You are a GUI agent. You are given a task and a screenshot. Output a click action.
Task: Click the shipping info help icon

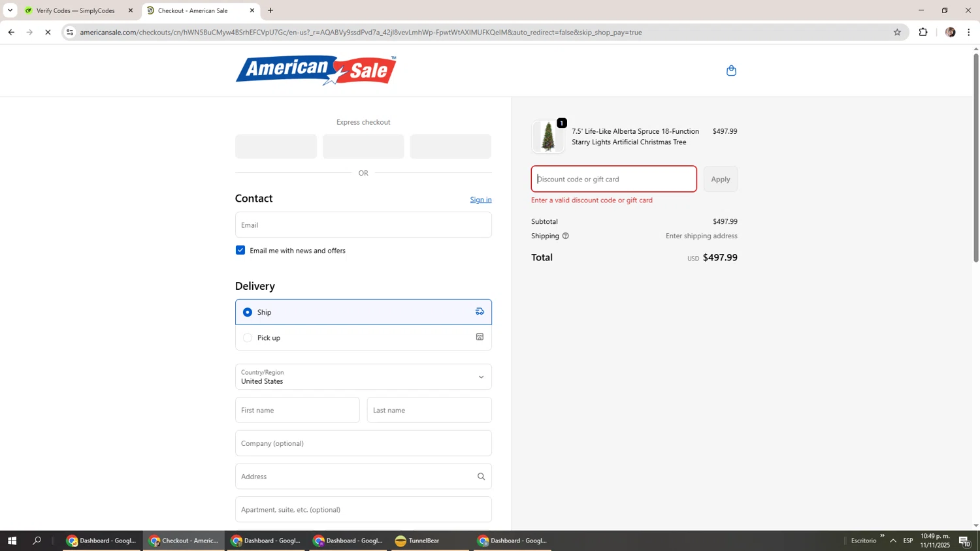coord(566,236)
